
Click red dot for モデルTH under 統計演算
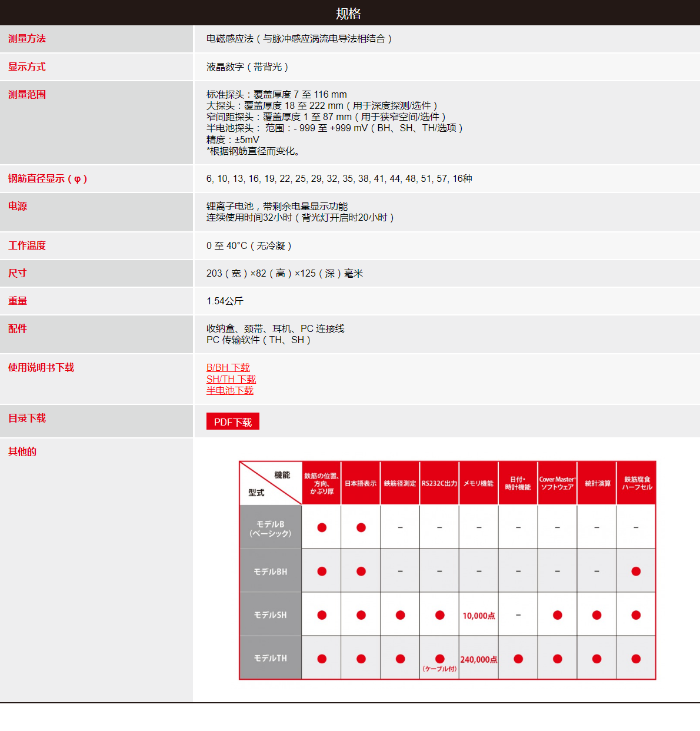coord(596,659)
